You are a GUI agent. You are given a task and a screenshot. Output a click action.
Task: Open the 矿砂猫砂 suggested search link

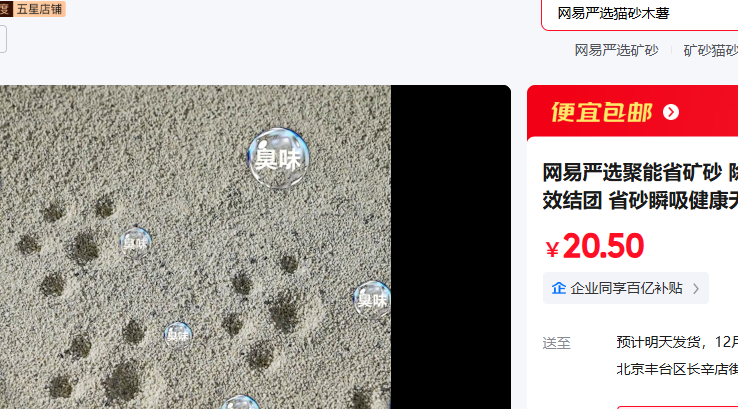pos(711,50)
